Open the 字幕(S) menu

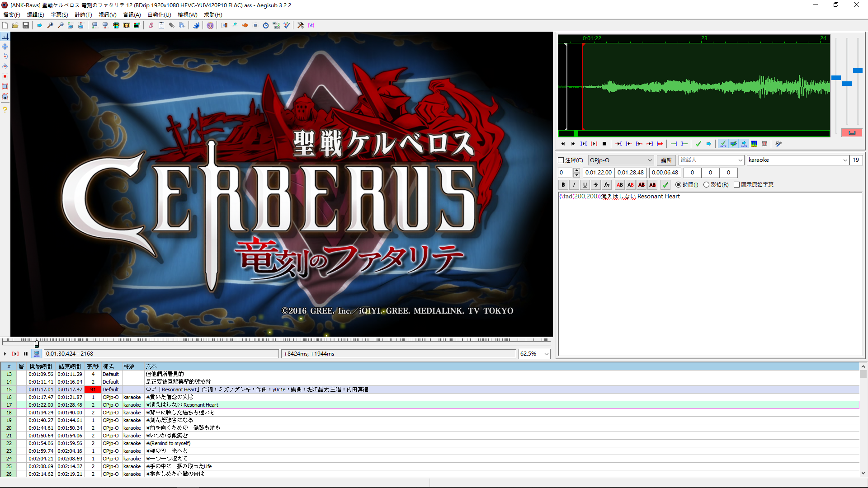click(x=59, y=14)
